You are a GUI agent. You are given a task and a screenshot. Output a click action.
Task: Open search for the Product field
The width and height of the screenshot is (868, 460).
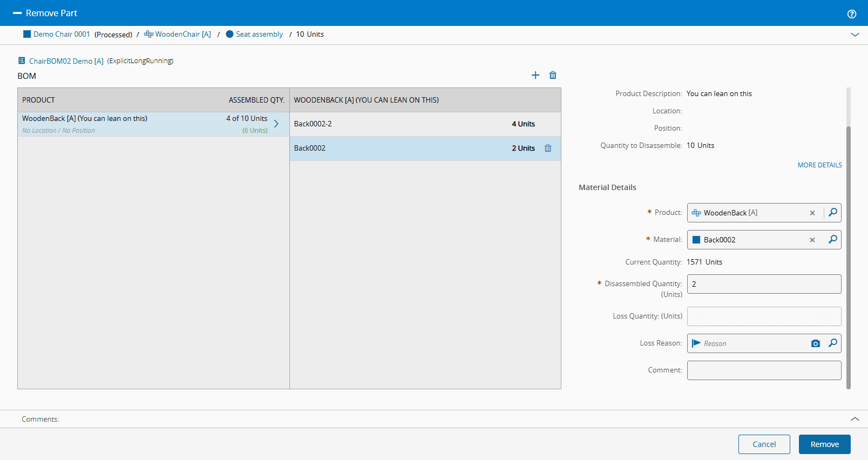point(833,212)
